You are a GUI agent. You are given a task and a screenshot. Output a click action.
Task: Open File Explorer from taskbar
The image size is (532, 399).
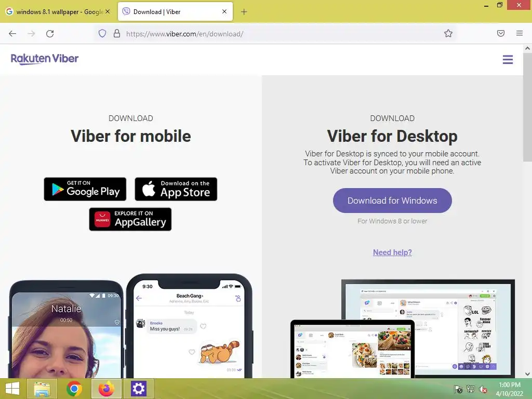42,389
